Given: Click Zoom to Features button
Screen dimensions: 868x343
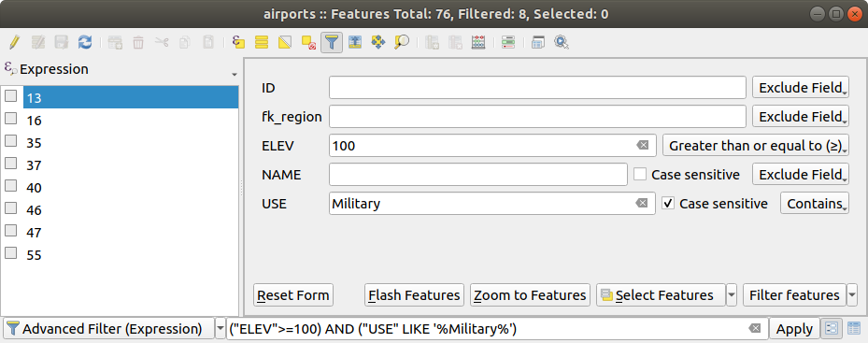Looking at the screenshot, I should [x=530, y=295].
